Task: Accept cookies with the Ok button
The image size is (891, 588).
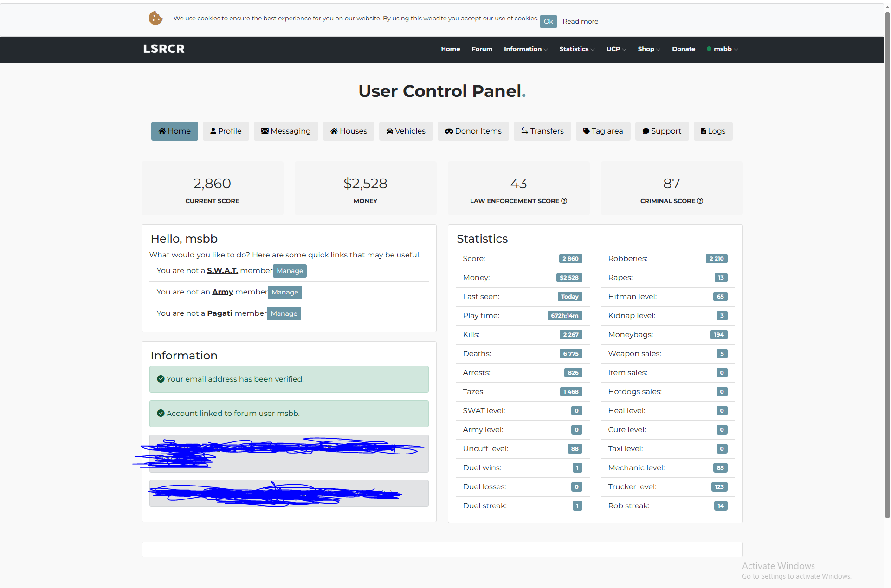Action: coord(548,21)
